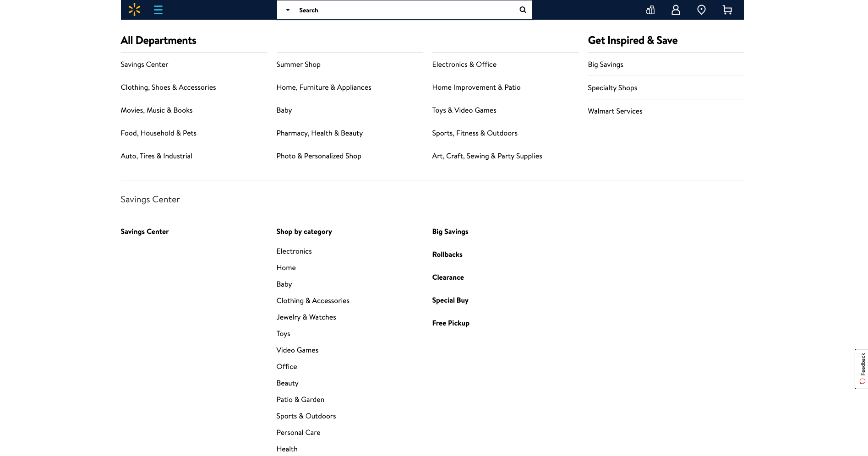Open Sports & Outdoors category link

(x=306, y=416)
